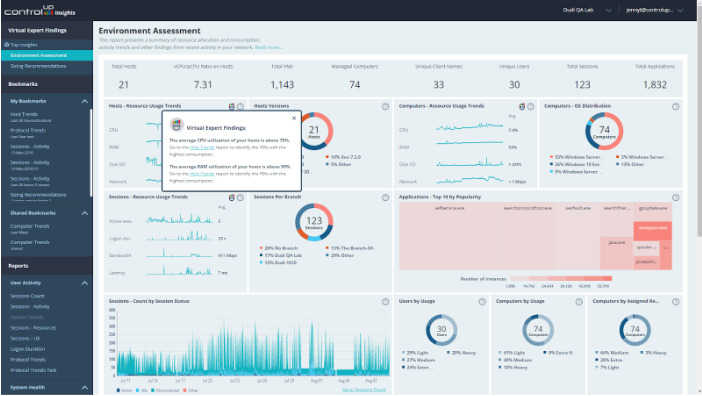Click help icon on Sessions Count by Session Status
Viewport: 702px width, 396px height.
pyautogui.click(x=385, y=302)
